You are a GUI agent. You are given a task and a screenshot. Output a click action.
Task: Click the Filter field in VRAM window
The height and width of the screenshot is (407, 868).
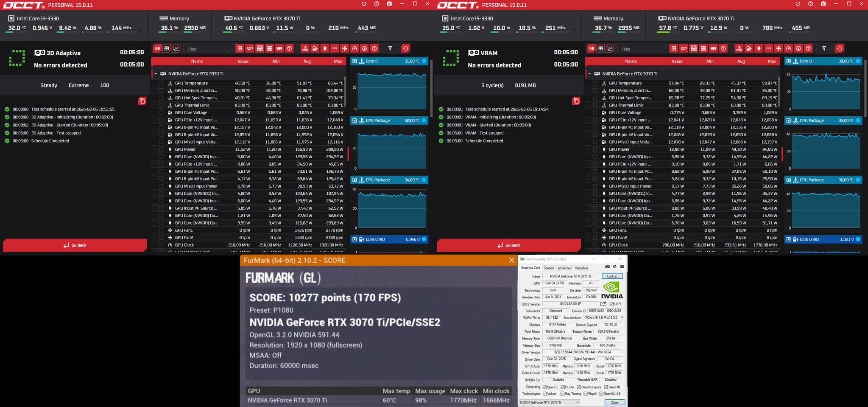pos(642,49)
